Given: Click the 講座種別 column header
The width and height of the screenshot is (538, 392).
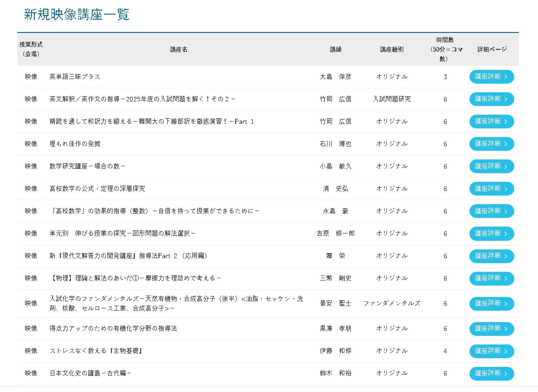Looking at the screenshot, I should (x=391, y=49).
